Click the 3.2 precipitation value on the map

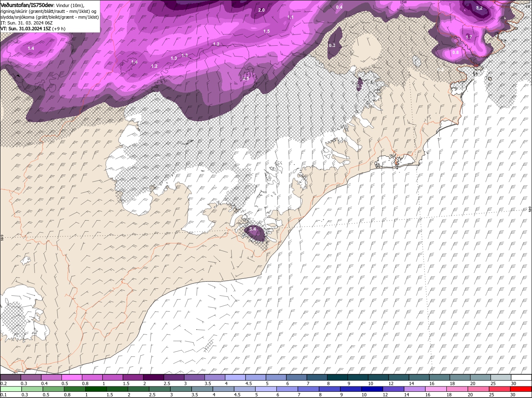click(x=479, y=8)
